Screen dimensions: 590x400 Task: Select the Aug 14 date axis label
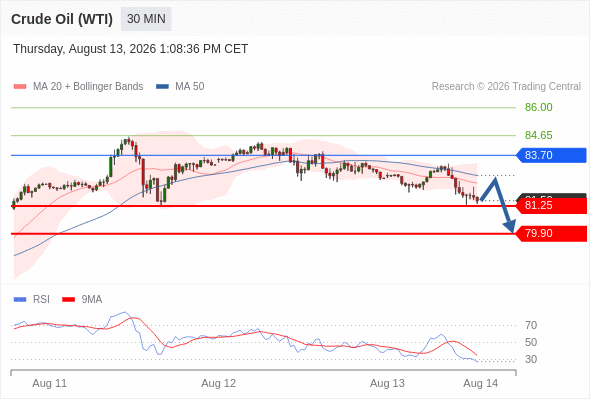pos(481,383)
